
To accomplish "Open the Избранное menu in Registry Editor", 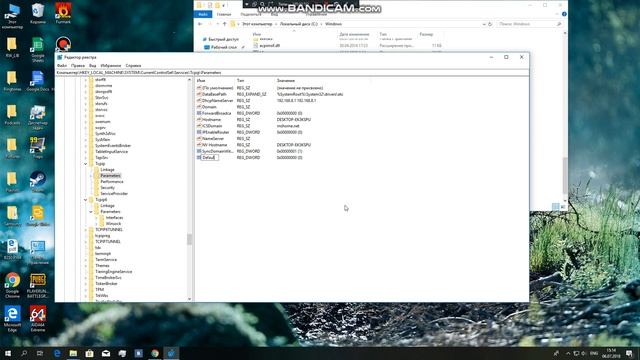I will 111,65.
